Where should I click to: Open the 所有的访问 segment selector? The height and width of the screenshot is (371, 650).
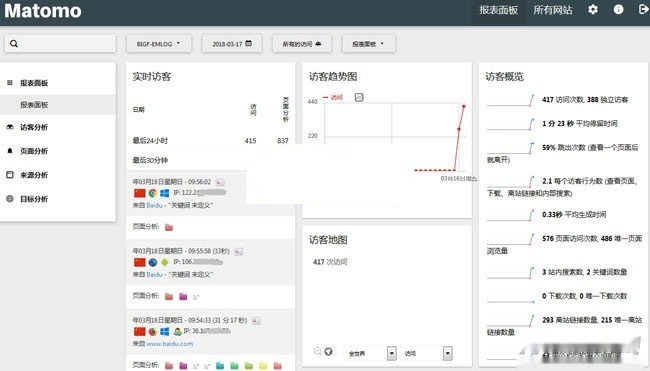tap(302, 44)
